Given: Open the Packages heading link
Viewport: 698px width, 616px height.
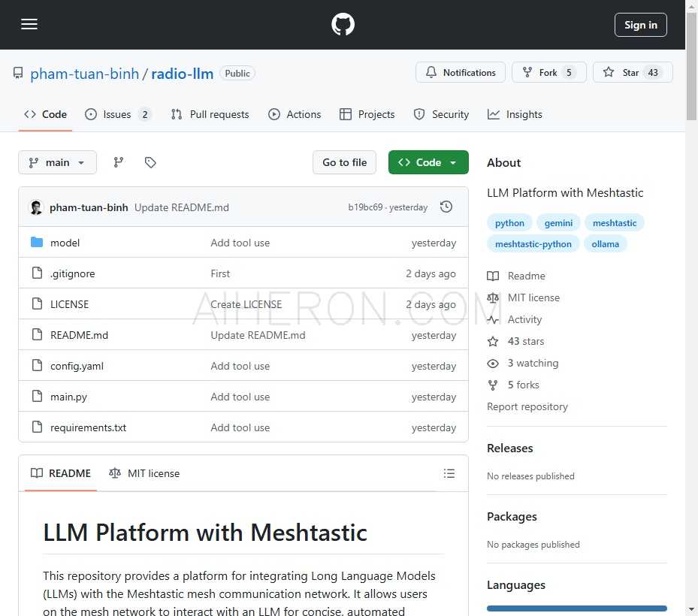Looking at the screenshot, I should (x=512, y=517).
